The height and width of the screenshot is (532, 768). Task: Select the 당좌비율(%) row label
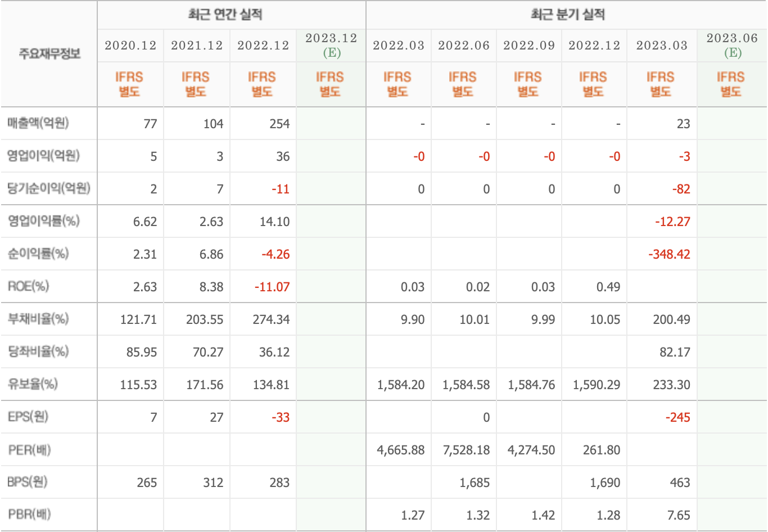point(38,351)
